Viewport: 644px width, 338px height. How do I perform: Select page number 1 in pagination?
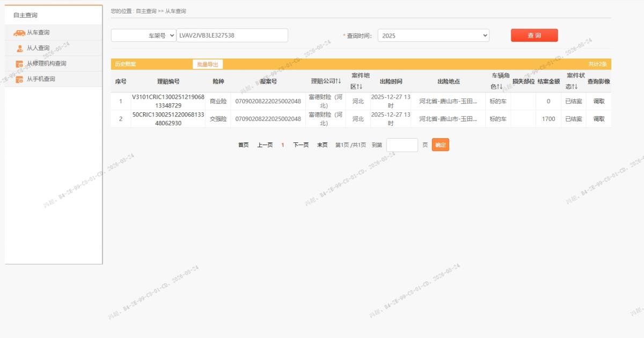tap(283, 145)
